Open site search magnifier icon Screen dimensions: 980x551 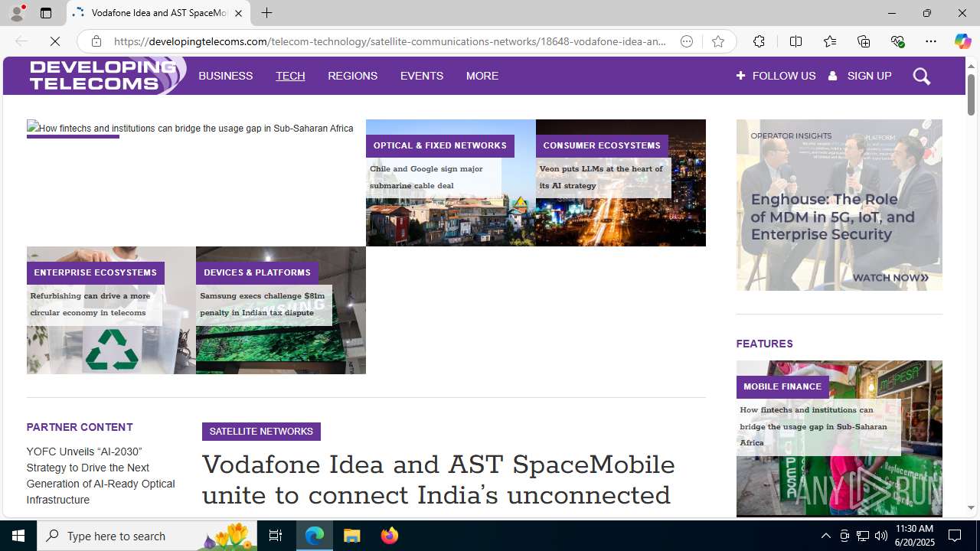click(922, 76)
